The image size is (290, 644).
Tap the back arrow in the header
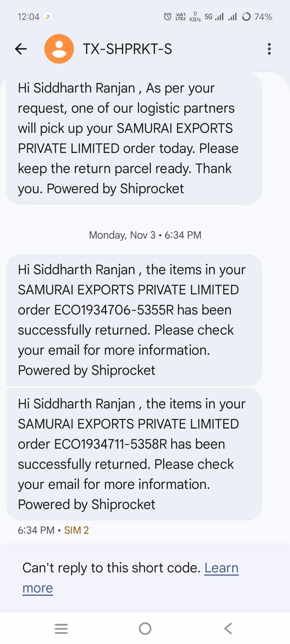click(x=21, y=49)
